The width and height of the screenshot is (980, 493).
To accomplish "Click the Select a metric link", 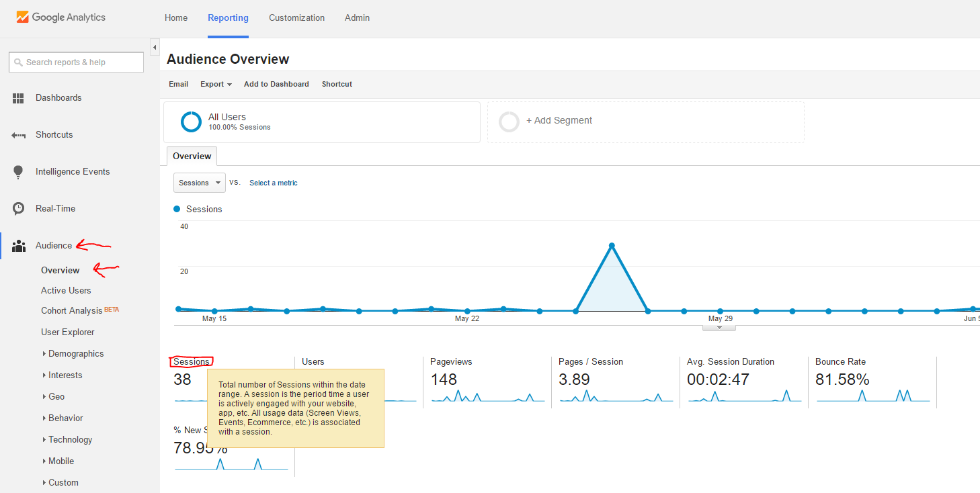I will point(273,183).
